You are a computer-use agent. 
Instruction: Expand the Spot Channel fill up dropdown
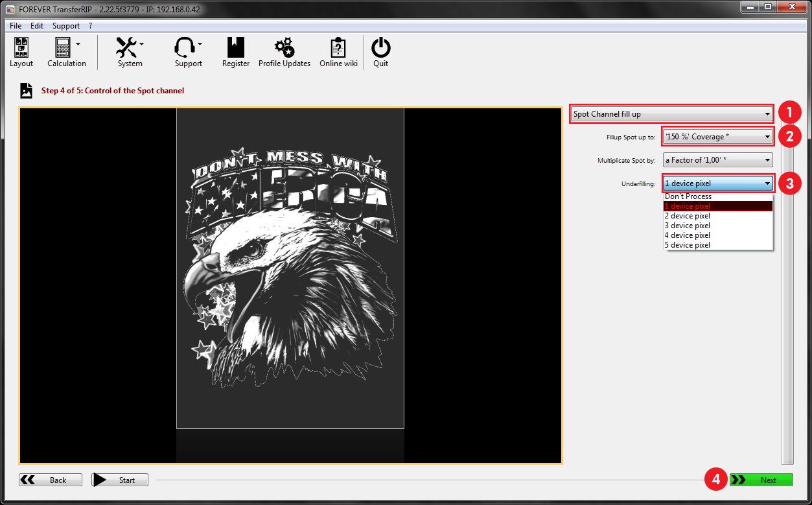click(x=672, y=114)
